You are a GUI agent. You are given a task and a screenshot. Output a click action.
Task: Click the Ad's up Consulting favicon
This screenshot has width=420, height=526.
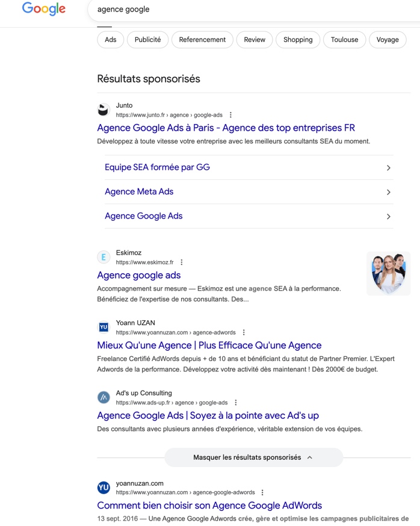(x=103, y=398)
